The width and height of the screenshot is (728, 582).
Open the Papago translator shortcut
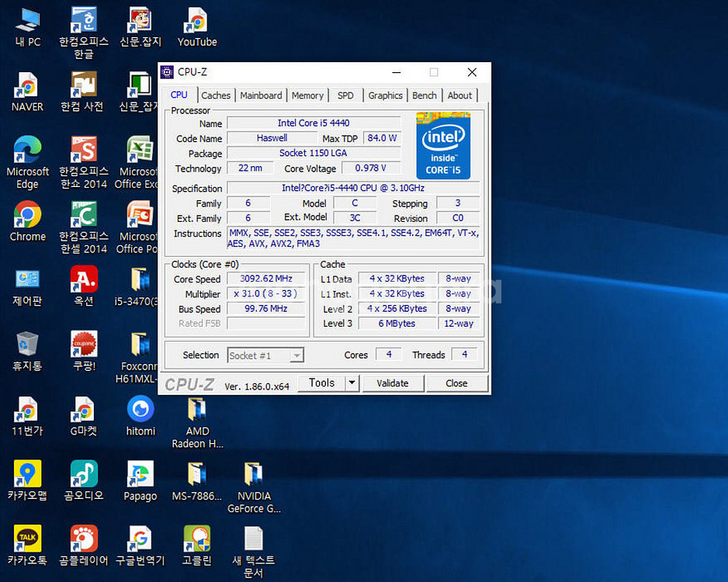point(140,481)
